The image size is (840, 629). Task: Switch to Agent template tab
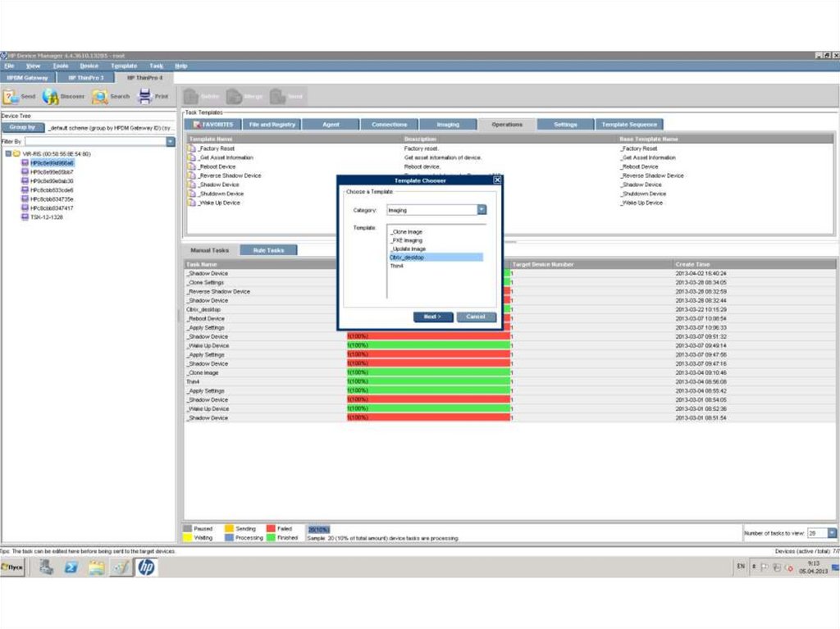pyautogui.click(x=331, y=125)
